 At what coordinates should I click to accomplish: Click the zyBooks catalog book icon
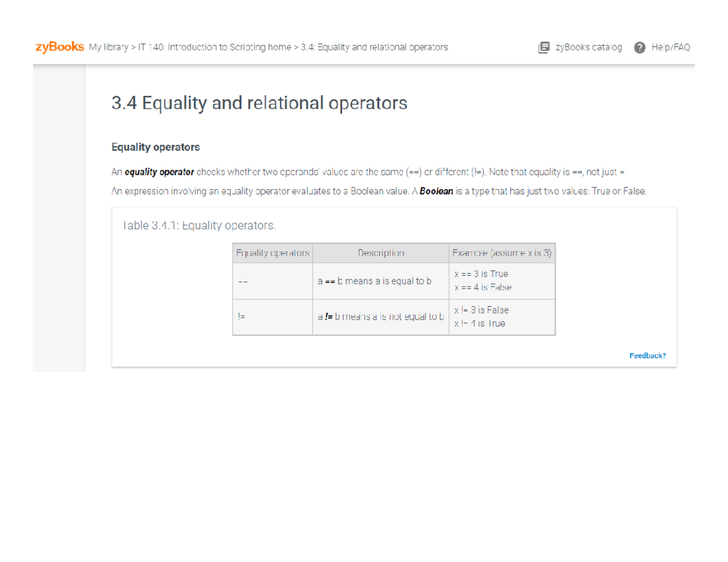click(544, 47)
